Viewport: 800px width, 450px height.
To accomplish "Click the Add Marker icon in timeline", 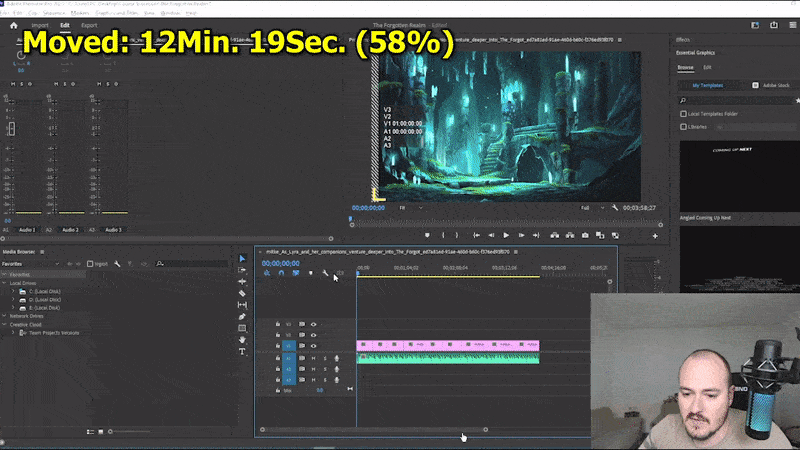I will click(311, 273).
